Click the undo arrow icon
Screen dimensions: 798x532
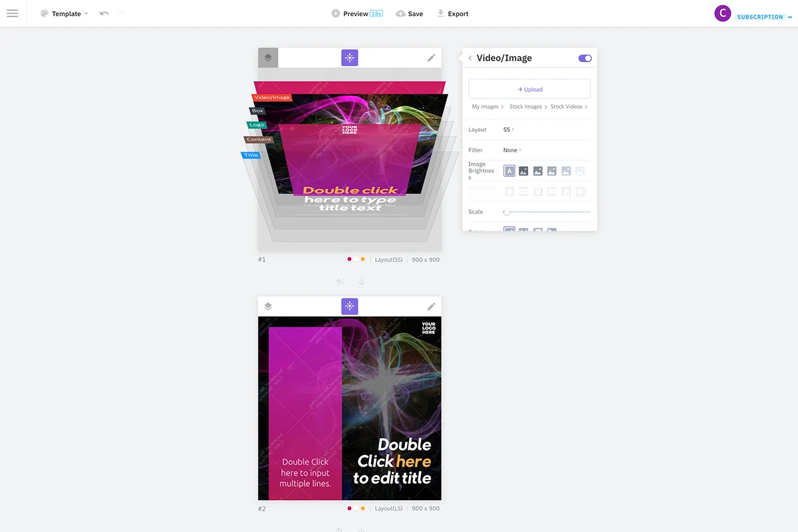pyautogui.click(x=104, y=13)
